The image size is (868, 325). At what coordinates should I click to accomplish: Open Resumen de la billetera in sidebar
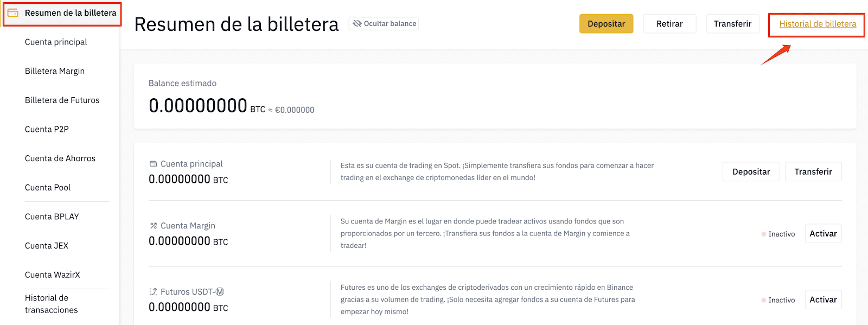[x=71, y=13]
